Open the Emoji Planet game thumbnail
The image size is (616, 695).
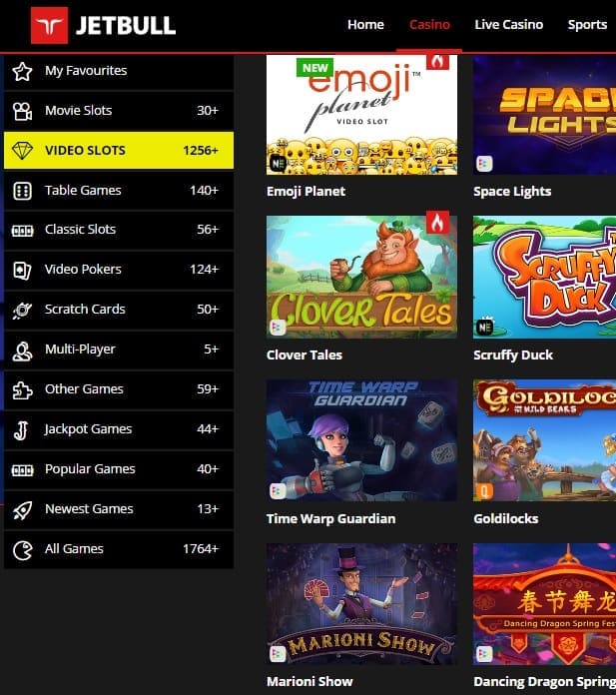point(361,115)
